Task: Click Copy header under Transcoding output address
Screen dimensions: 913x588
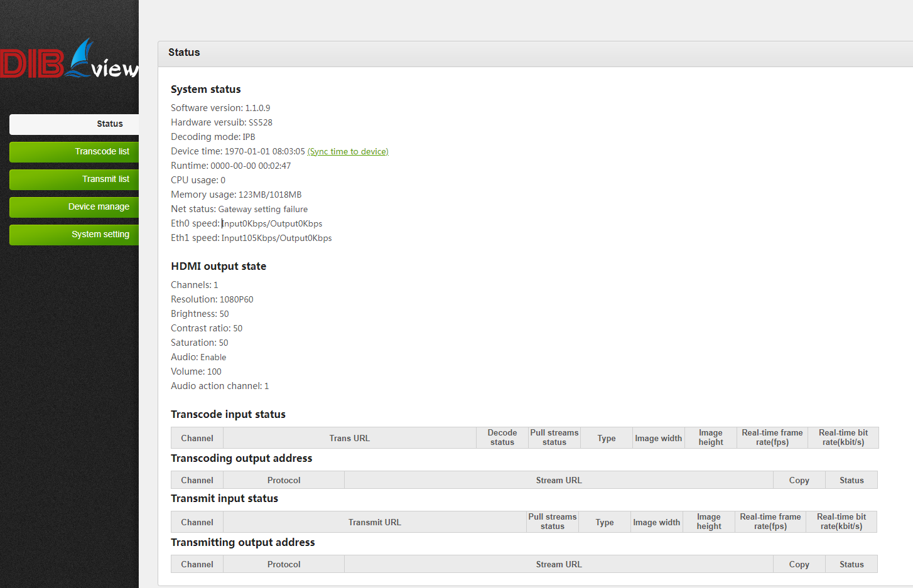Action: [x=799, y=480]
